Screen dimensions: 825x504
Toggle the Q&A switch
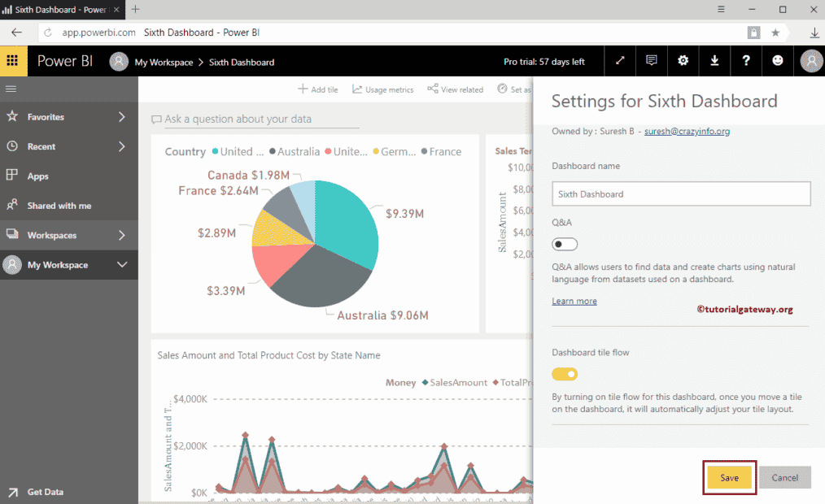(565, 245)
